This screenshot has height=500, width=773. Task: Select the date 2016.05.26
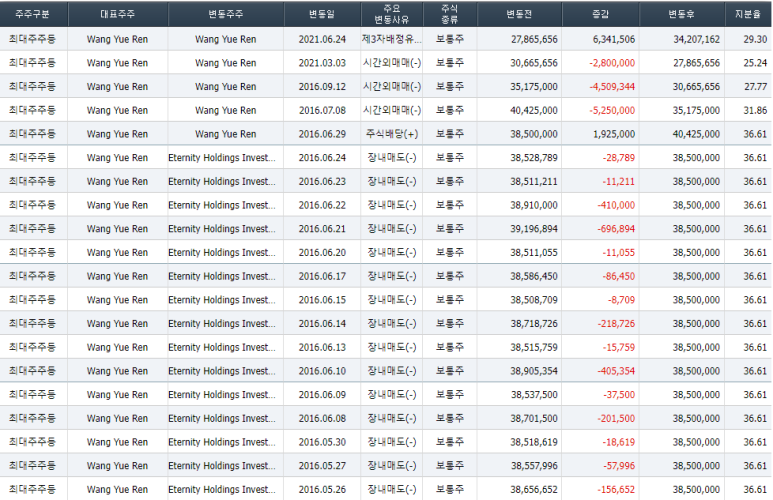pyautogui.click(x=322, y=490)
